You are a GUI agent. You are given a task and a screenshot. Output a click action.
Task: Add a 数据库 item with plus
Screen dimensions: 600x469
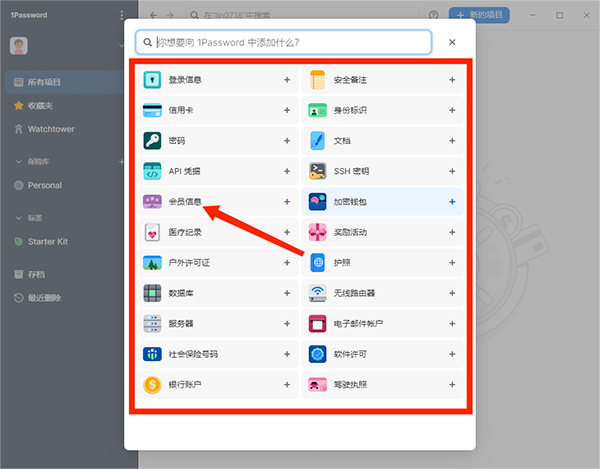287,293
